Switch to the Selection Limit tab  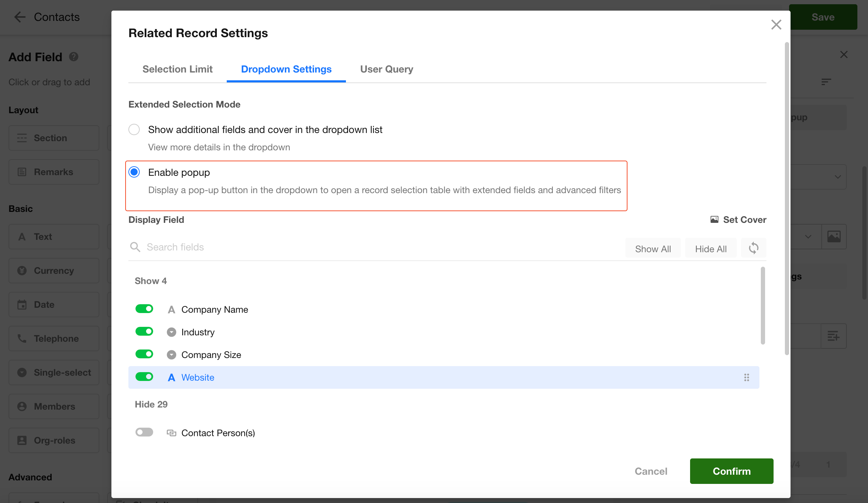coord(177,69)
